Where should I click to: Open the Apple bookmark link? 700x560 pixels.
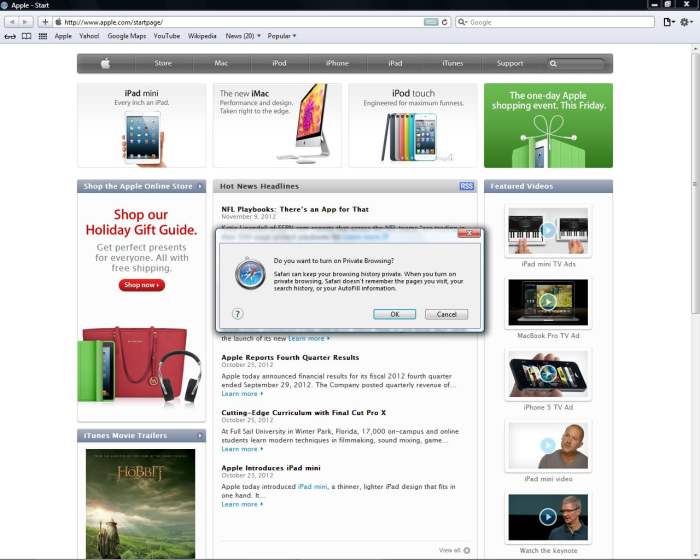63,36
